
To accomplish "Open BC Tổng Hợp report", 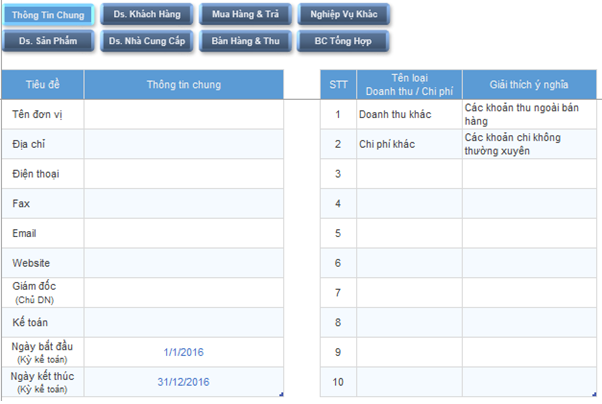I will (344, 41).
